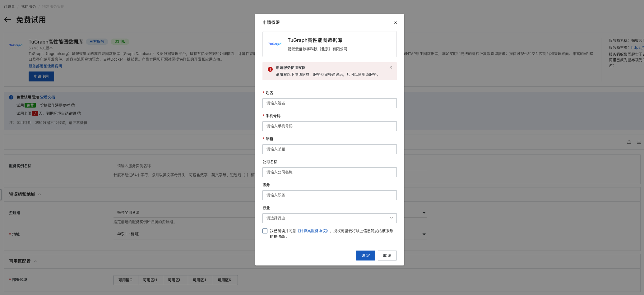Click the 免费 green tag
Screen dimensions: 644x295
click(30, 105)
